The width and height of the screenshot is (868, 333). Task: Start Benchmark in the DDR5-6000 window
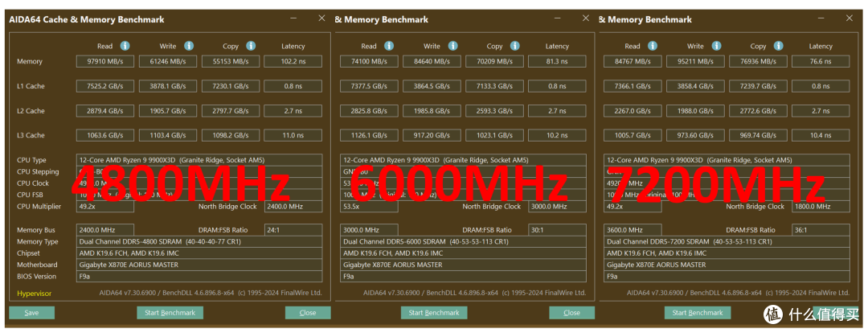pyautogui.click(x=434, y=313)
